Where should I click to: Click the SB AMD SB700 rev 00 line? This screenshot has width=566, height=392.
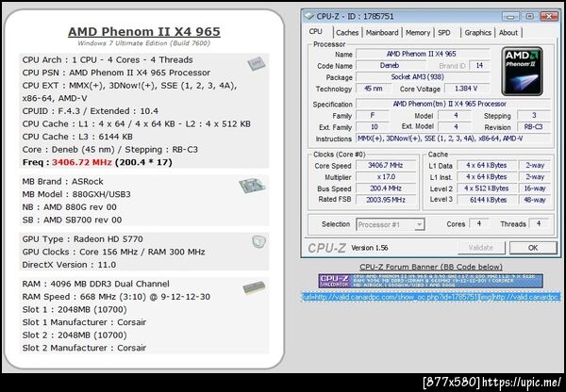[72, 220]
